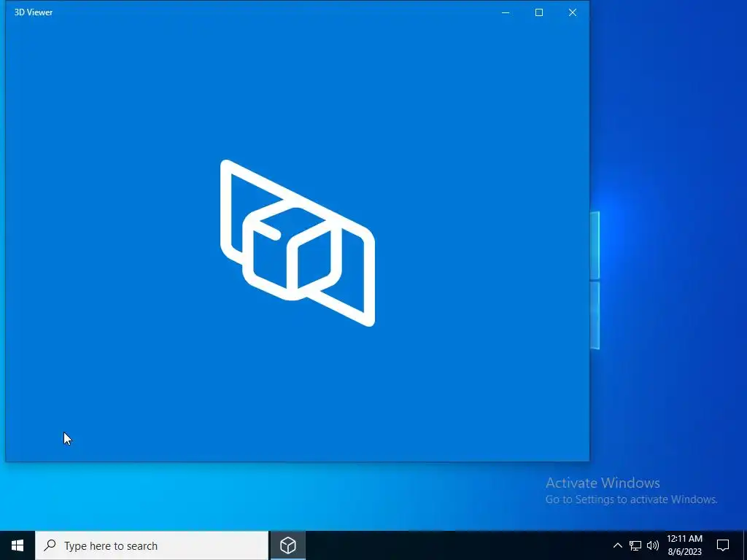Click the date 8/6/2023 in the taskbar
This screenshot has height=560, width=747.
(684, 552)
